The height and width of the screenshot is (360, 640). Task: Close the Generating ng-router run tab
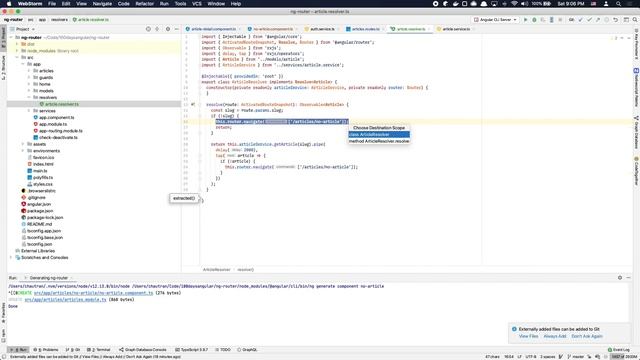72,278
